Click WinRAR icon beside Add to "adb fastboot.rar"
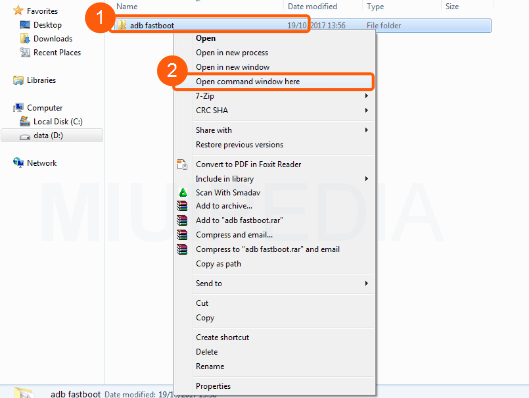 point(182,220)
